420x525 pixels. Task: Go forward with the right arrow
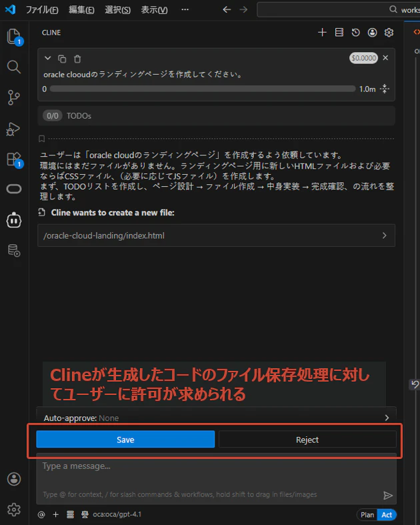click(x=243, y=10)
